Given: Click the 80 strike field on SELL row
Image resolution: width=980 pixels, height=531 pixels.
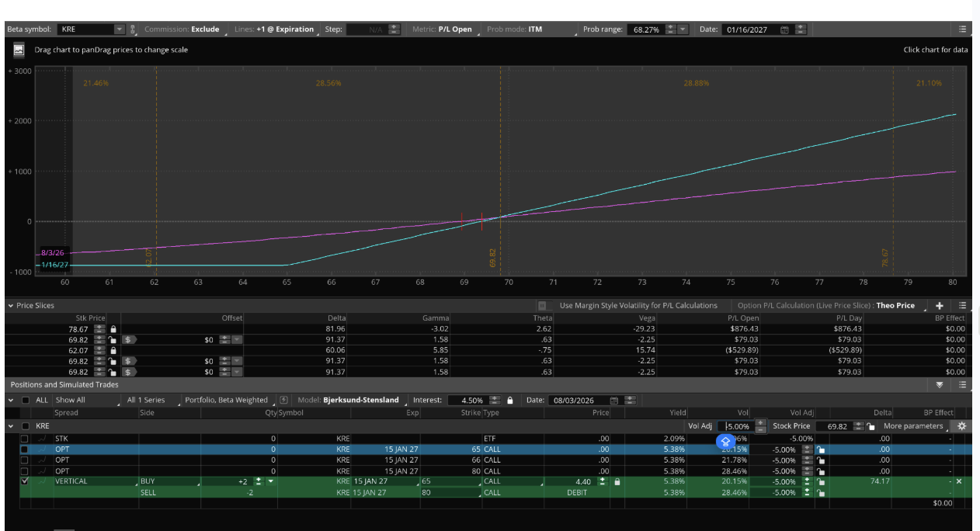Looking at the screenshot, I should point(450,492).
